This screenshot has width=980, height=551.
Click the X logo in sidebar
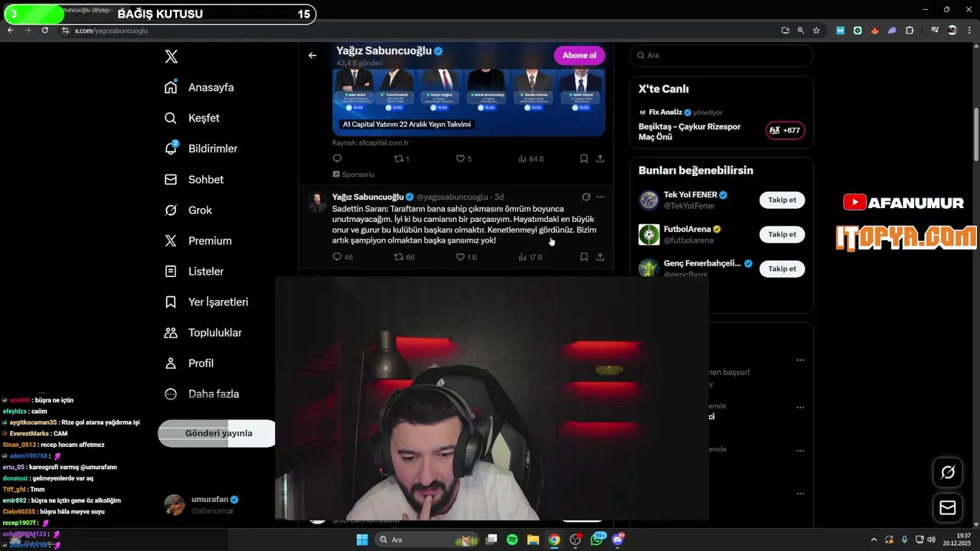[x=171, y=57]
